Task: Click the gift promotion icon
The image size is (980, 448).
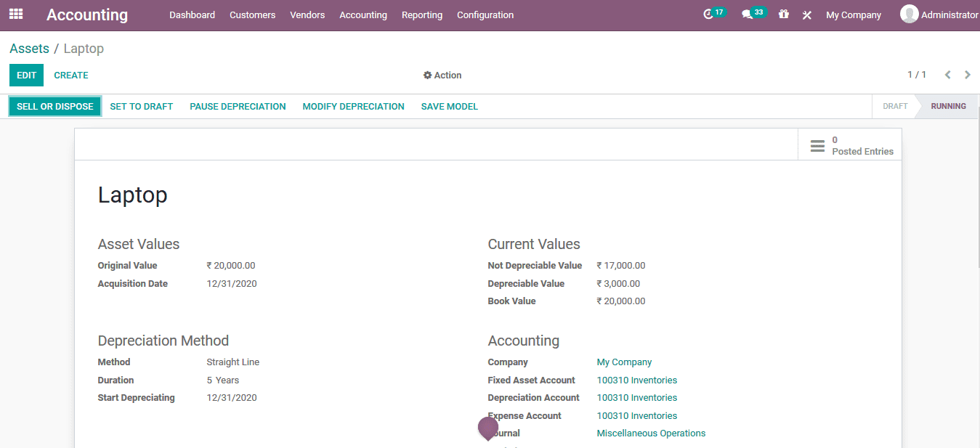Action: pyautogui.click(x=783, y=14)
